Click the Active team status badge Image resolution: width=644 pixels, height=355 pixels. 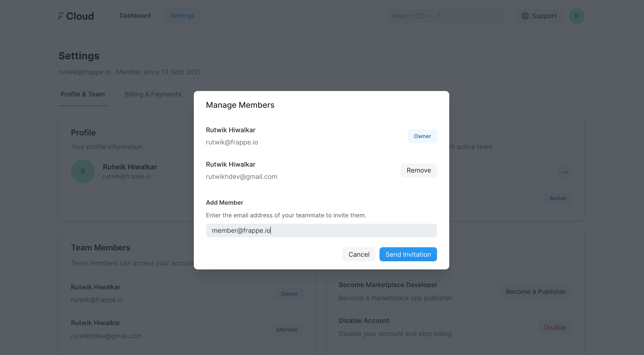557,198
